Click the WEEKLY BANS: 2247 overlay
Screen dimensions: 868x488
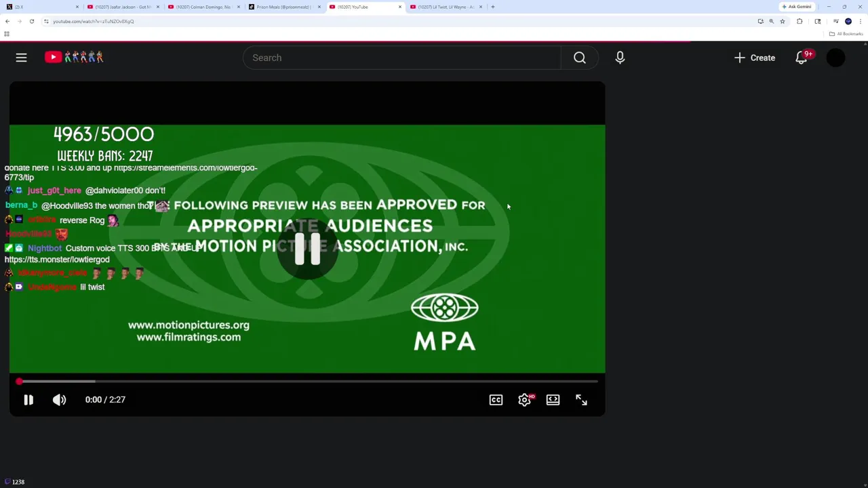[105, 156]
